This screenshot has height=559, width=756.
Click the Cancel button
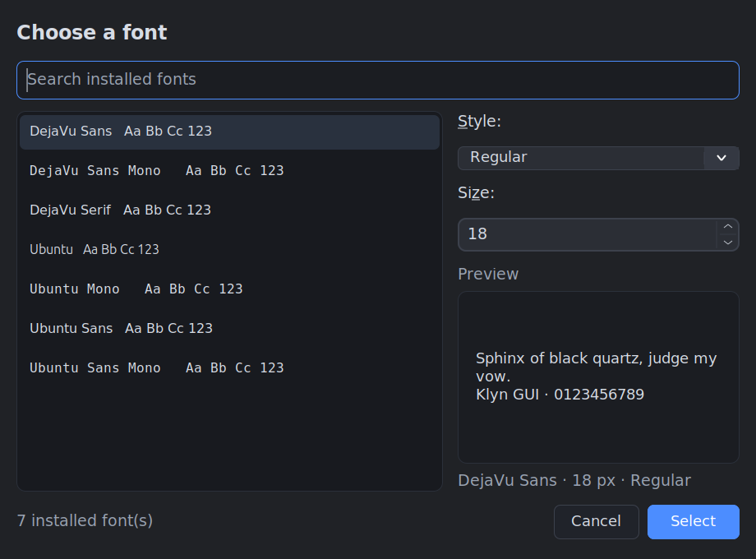[x=597, y=522]
